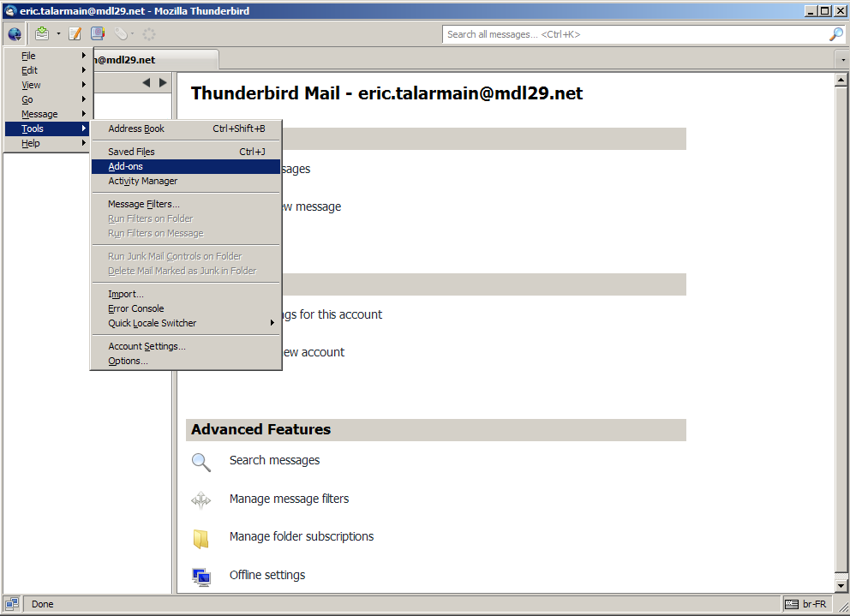Click the online status icon in status bar
The width and height of the screenshot is (850, 616).
click(11, 603)
